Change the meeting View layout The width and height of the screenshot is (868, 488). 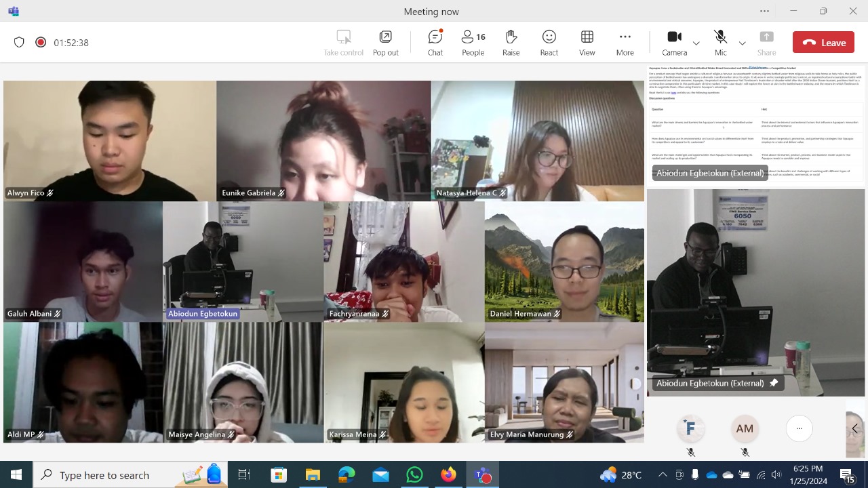click(587, 42)
